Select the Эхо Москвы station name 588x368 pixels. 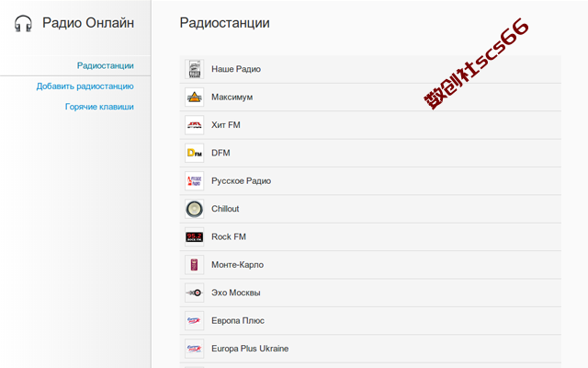pos(236,293)
